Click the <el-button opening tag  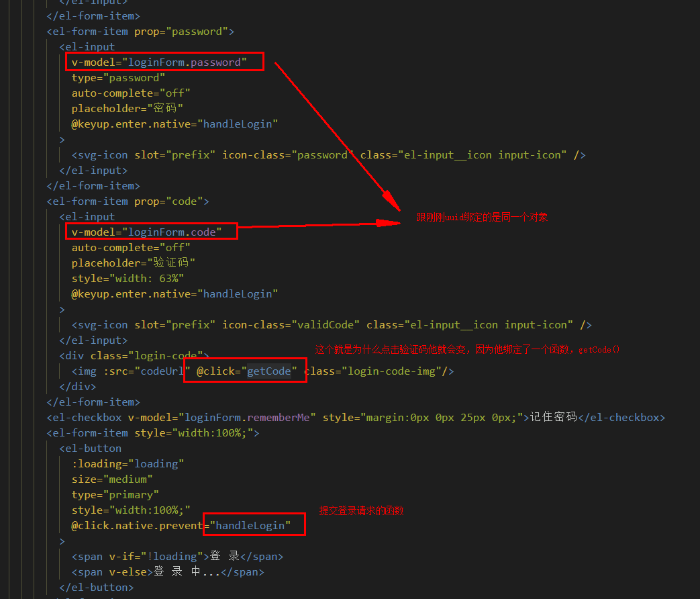tap(90, 449)
